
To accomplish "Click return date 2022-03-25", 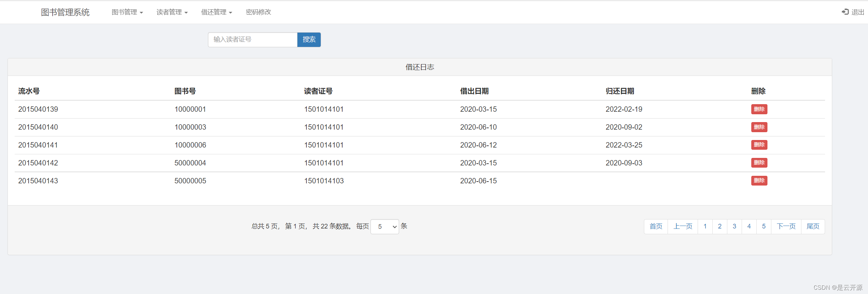I will (x=624, y=145).
